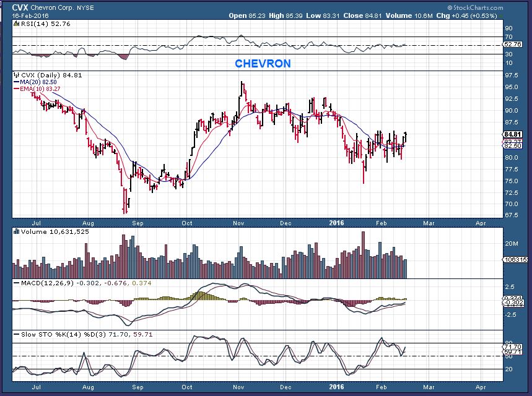This screenshot has height=396, width=532.
Task: Click the blue CHEVRON annotation text
Action: [x=263, y=63]
